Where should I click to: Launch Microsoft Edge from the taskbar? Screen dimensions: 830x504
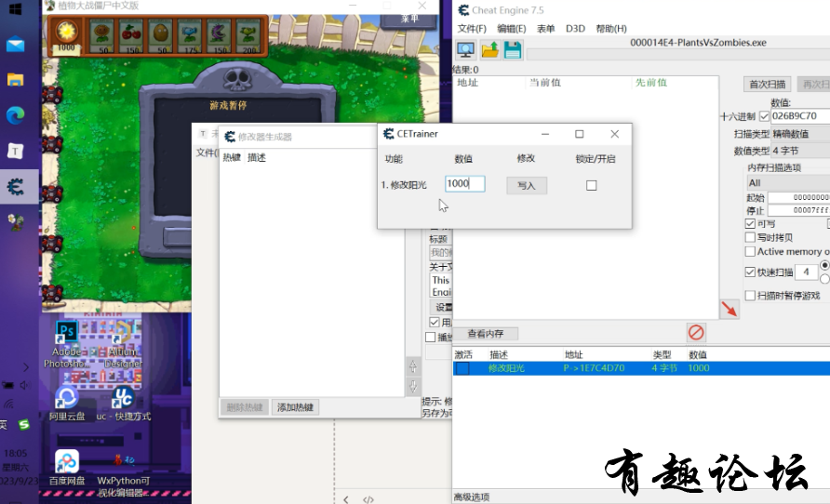point(15,115)
